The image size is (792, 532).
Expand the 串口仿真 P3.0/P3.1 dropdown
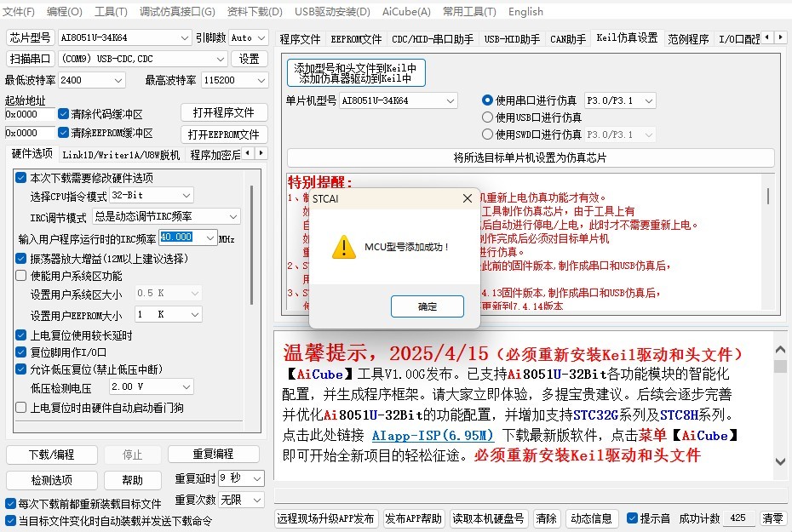pos(649,101)
